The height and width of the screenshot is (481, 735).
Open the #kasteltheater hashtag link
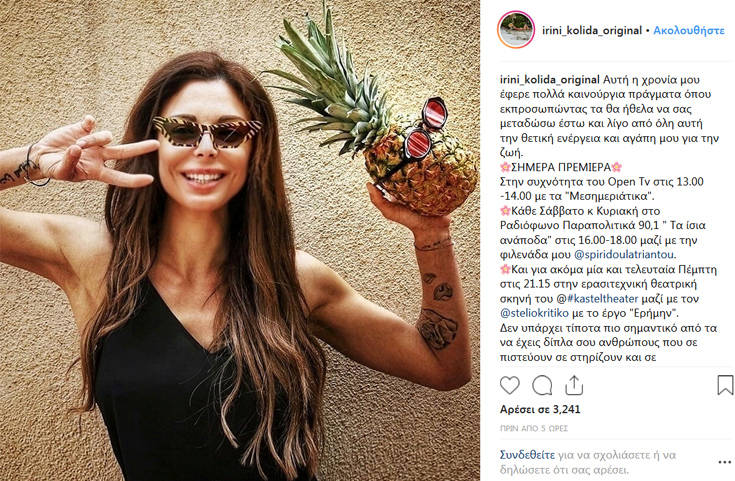pos(603,299)
